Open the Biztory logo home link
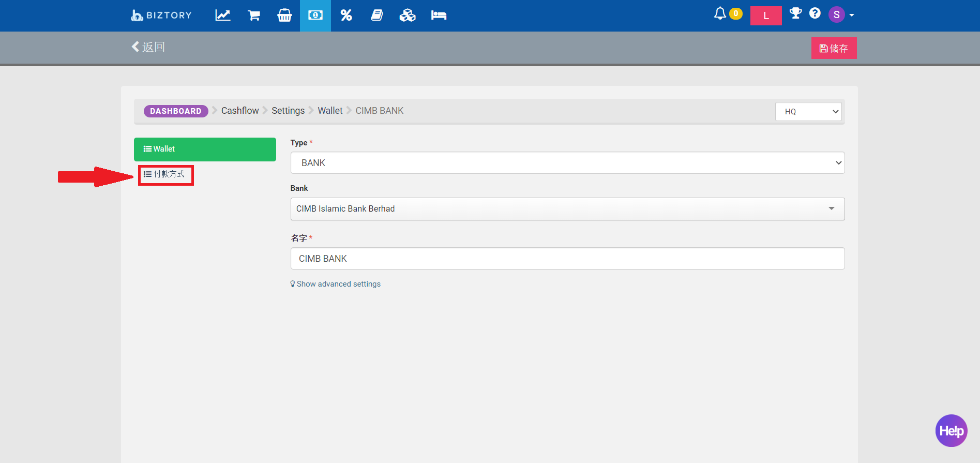980x463 pixels. coord(161,15)
